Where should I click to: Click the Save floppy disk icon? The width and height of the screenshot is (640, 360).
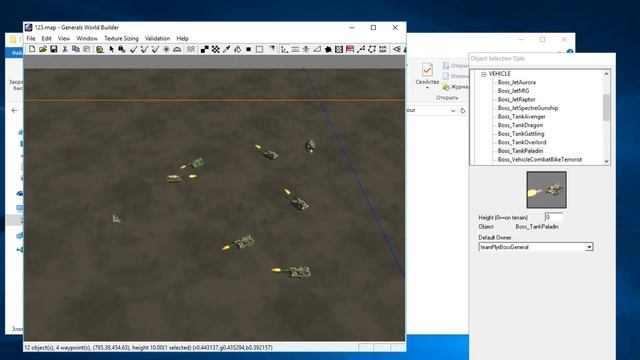53,49
